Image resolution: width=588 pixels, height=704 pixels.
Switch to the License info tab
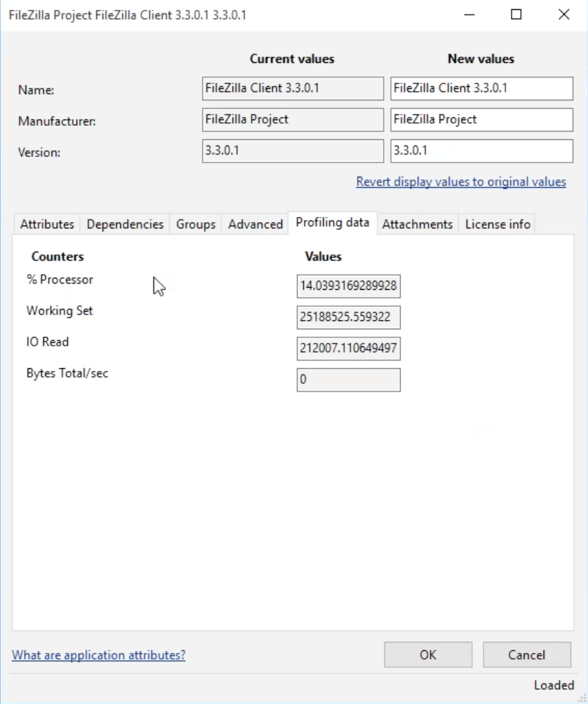(498, 224)
